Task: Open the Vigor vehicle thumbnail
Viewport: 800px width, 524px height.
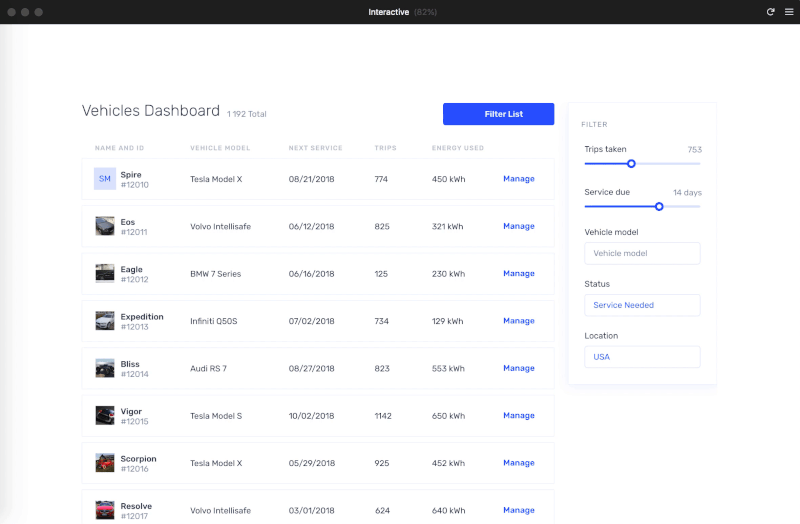Action: tap(105, 415)
